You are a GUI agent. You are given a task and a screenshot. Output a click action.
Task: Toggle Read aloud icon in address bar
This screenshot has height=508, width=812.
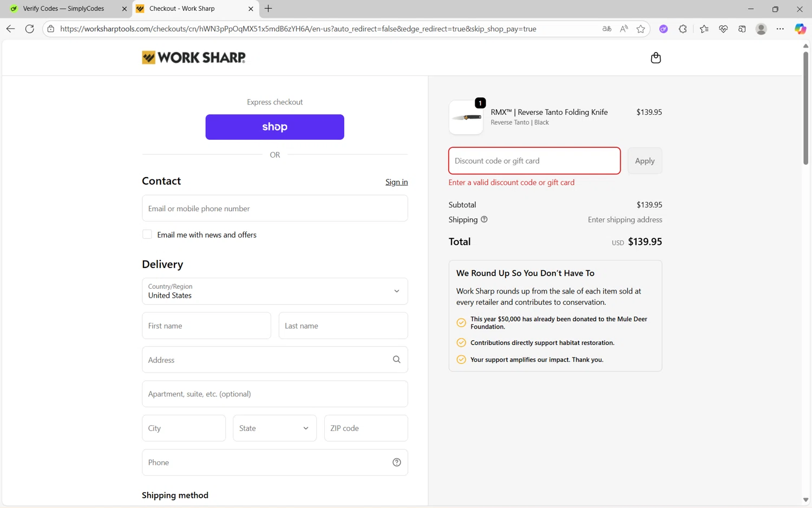pos(624,29)
